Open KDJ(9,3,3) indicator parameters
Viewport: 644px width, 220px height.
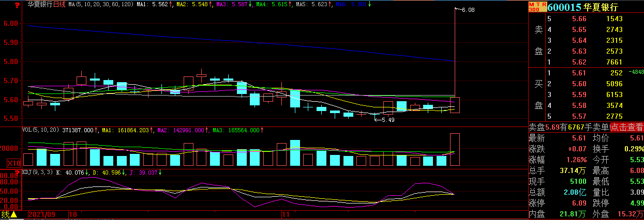tap(37, 172)
